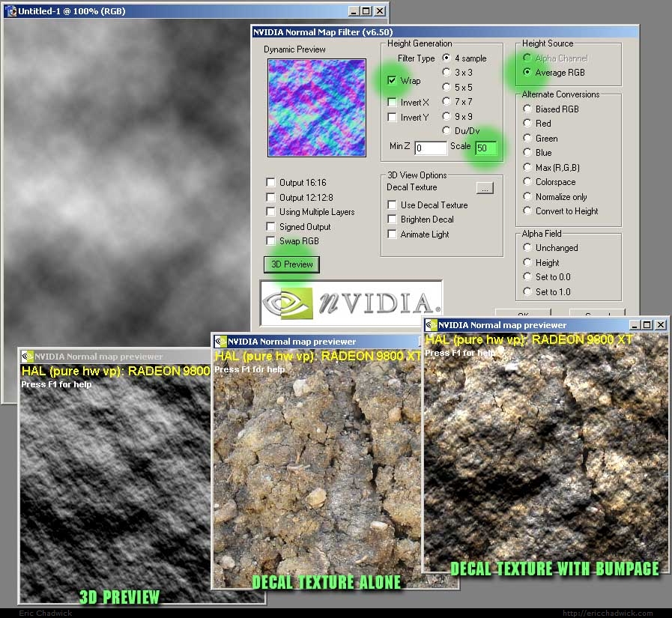Screen dimensions: 672x618
Task: Select the Alpha Channel height source
Action: point(527,58)
